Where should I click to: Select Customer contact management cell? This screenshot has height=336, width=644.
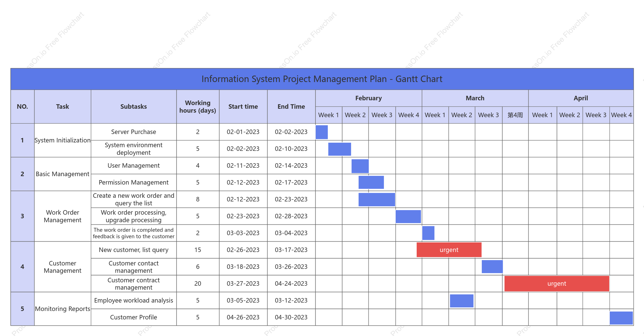pyautogui.click(x=134, y=267)
